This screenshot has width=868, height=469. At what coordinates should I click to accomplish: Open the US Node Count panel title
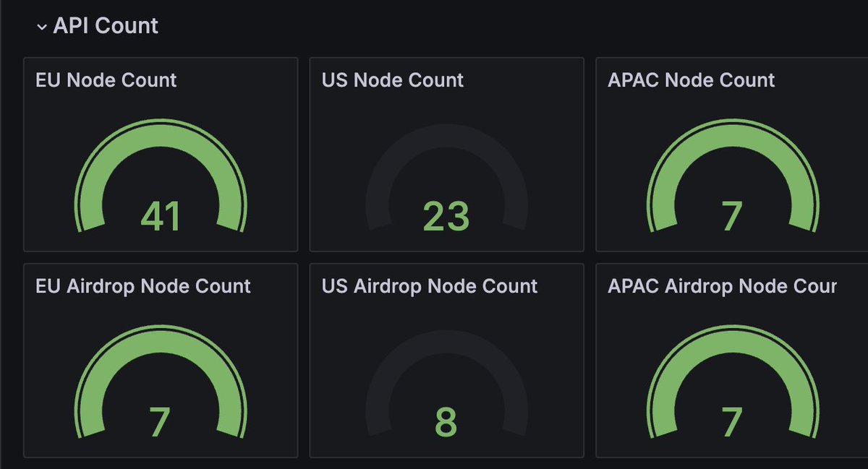(x=393, y=79)
